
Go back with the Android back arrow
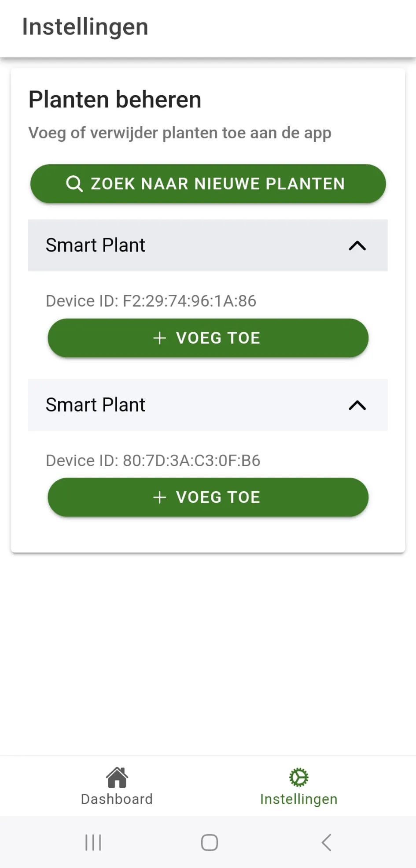tap(326, 842)
